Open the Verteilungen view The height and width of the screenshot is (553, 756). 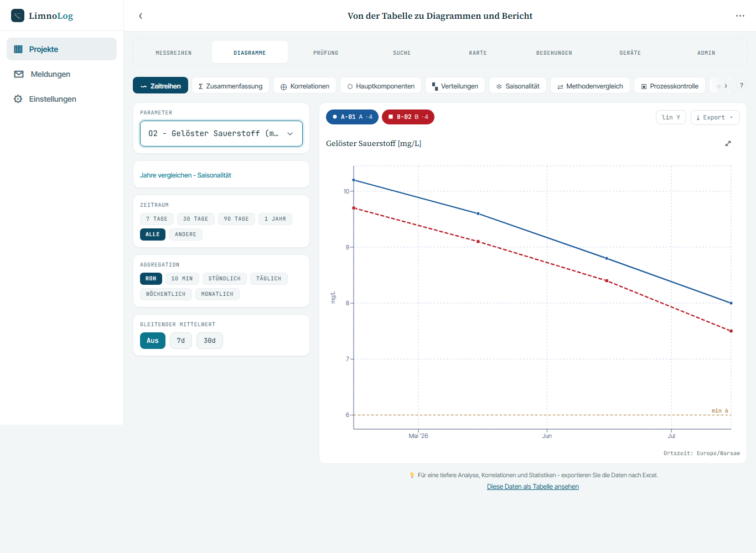(x=455, y=86)
